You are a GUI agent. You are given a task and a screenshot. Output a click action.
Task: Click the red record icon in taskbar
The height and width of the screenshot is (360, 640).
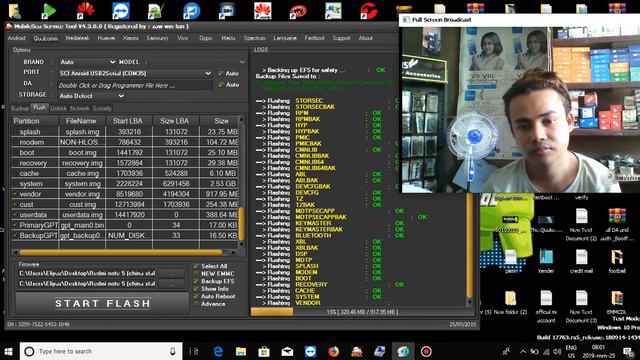[x=426, y=351]
